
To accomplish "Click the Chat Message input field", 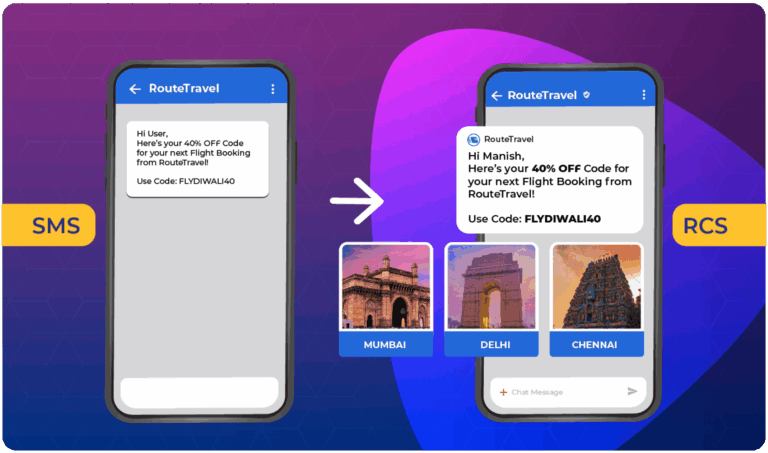I will coord(560,392).
